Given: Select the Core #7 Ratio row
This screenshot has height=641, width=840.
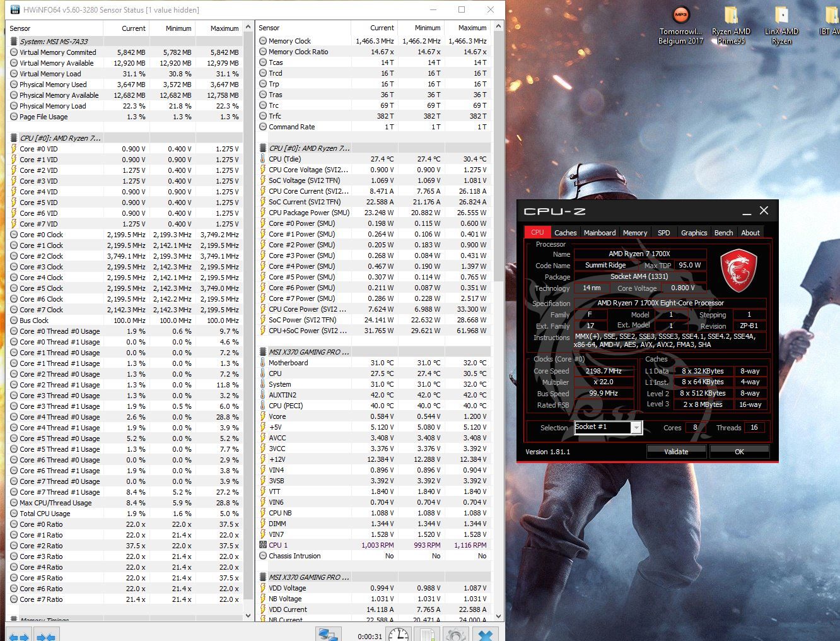Looking at the screenshot, I should point(124,599).
